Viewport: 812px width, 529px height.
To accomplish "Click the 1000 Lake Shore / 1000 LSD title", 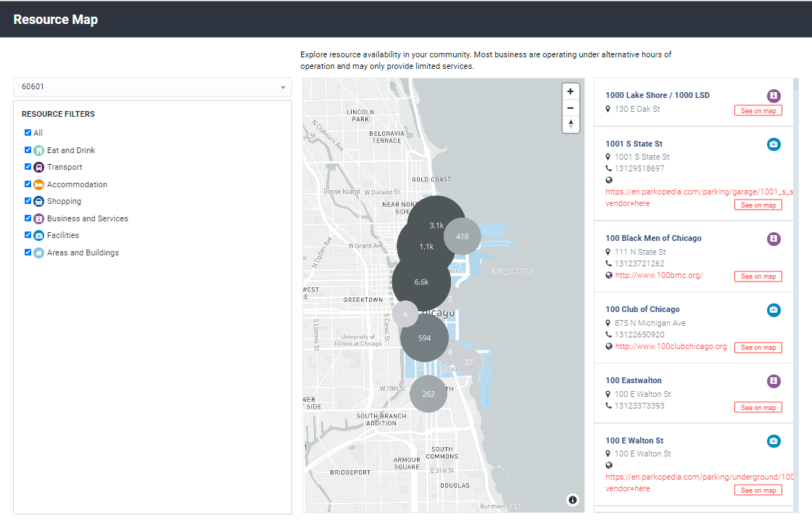I will tap(658, 95).
